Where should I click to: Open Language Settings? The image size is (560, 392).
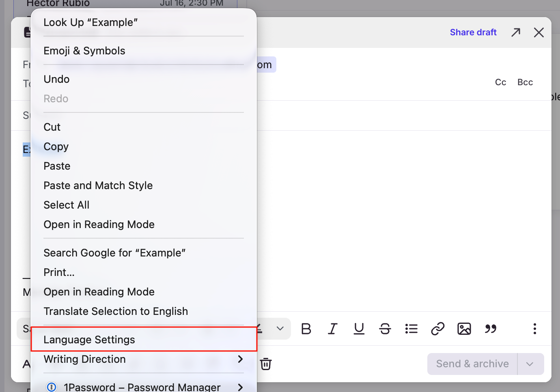coord(144,340)
